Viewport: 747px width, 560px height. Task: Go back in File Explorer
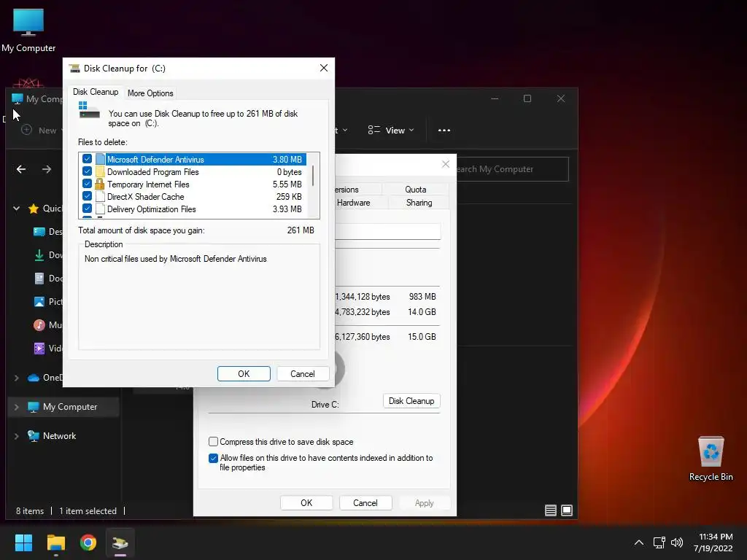point(21,169)
